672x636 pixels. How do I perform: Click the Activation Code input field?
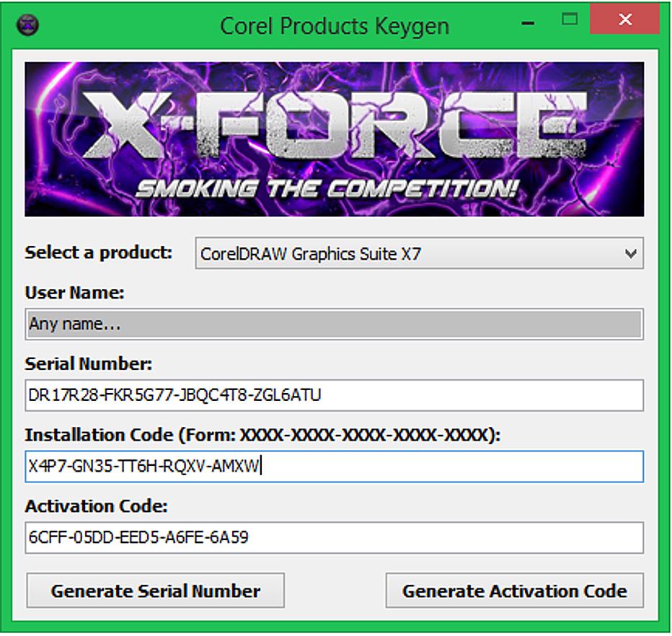coord(335,537)
